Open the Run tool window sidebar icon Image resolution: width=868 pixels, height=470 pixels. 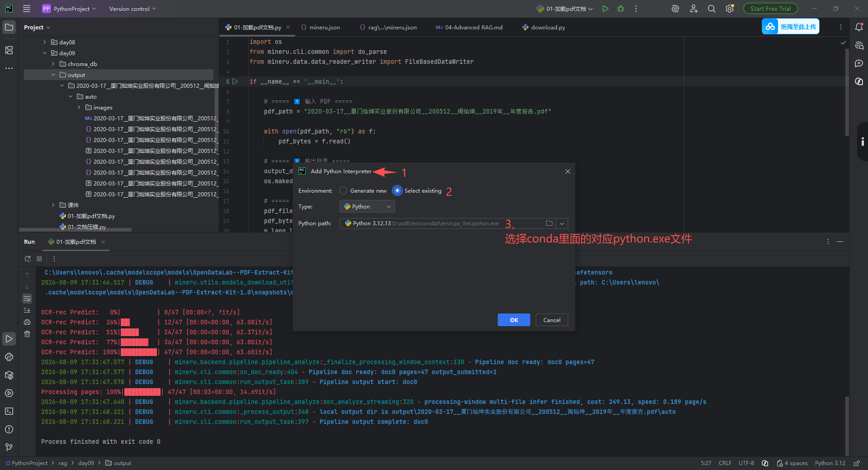coord(9,339)
